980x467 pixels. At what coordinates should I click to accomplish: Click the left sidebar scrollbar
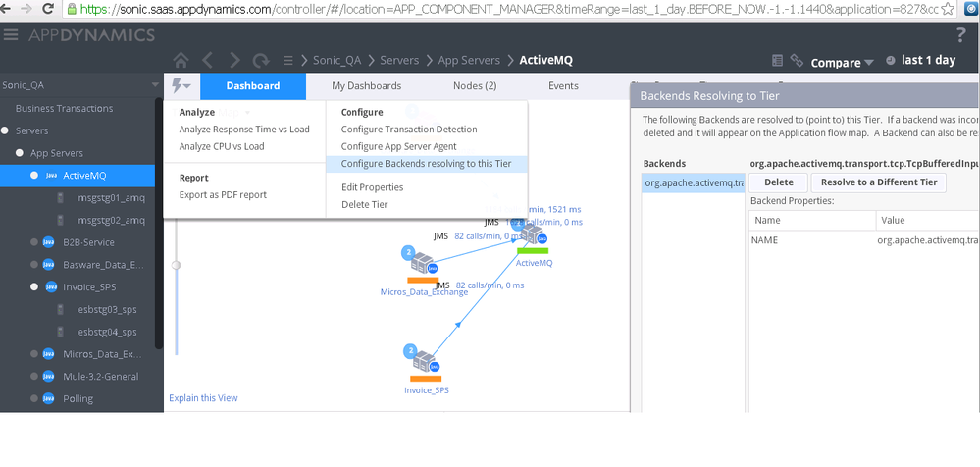point(159,224)
